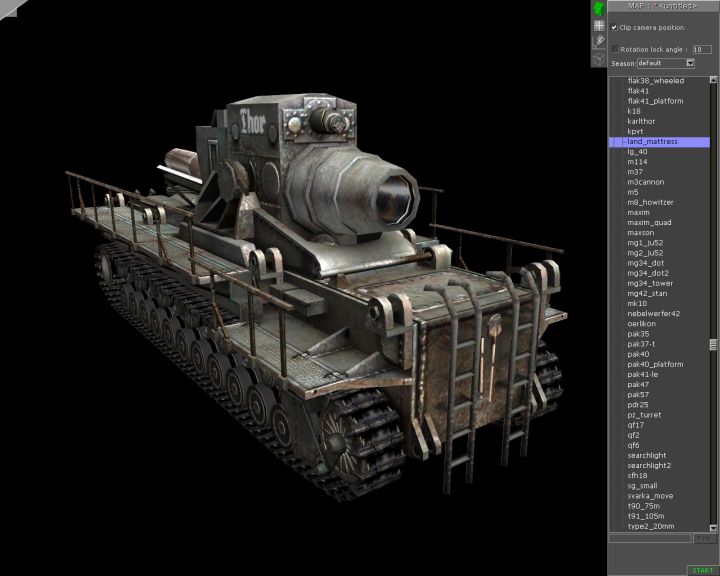Uncheck Clip camera position
The image size is (720, 576).
tap(614, 28)
